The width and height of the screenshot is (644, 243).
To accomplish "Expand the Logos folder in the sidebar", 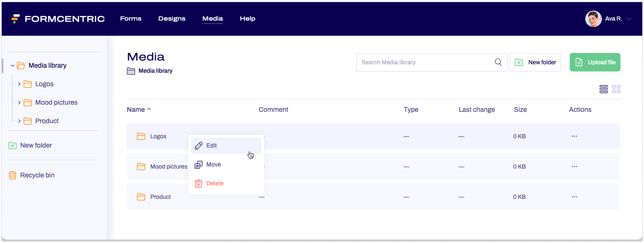I will point(19,84).
